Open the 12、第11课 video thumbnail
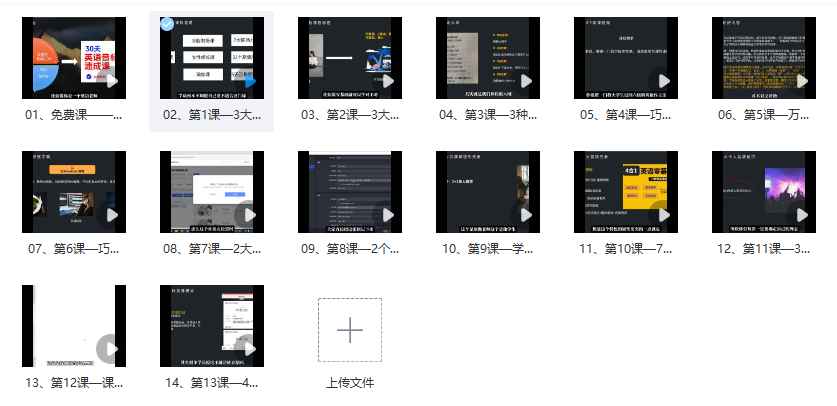 coord(763,192)
